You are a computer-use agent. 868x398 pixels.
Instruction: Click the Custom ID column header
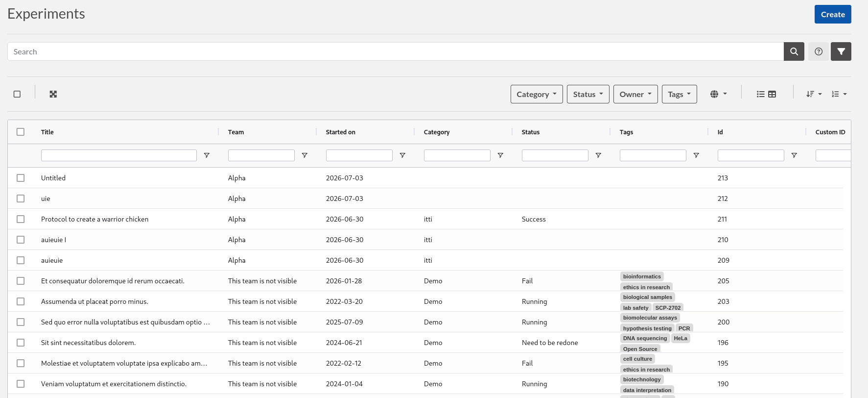coord(830,132)
